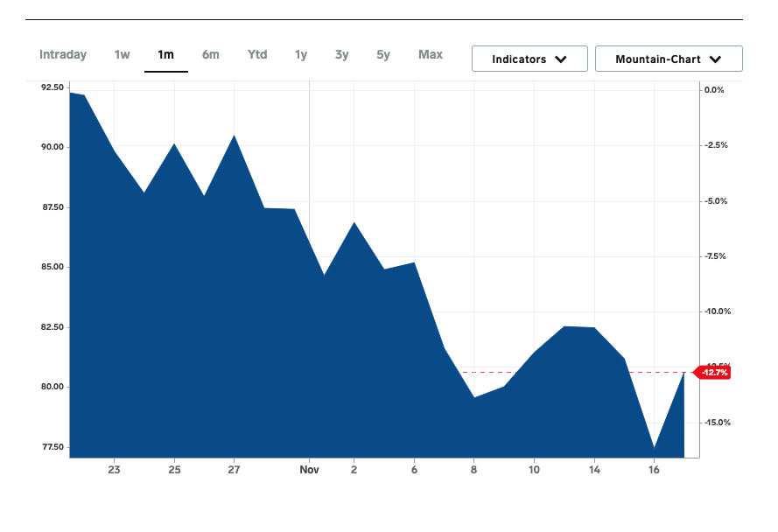778x532 pixels.
Task: Switch chart to 1y period
Action: (301, 55)
